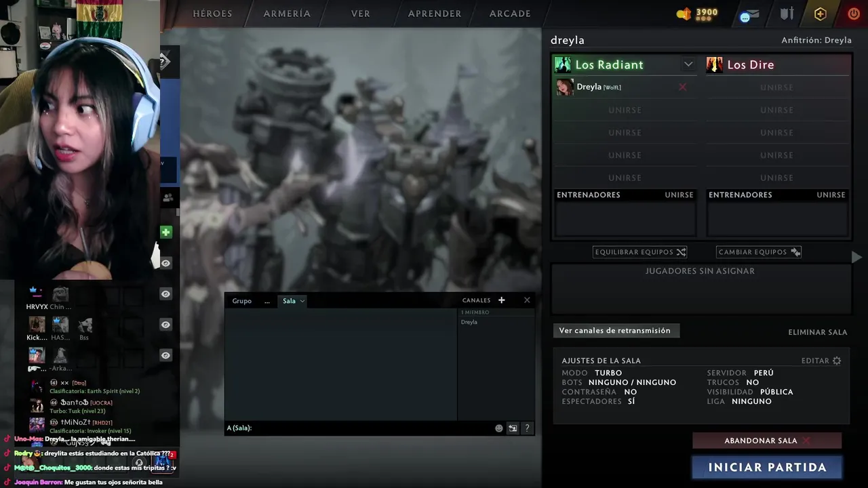Open the VER menu
The height and width of the screenshot is (488, 868).
[361, 14]
